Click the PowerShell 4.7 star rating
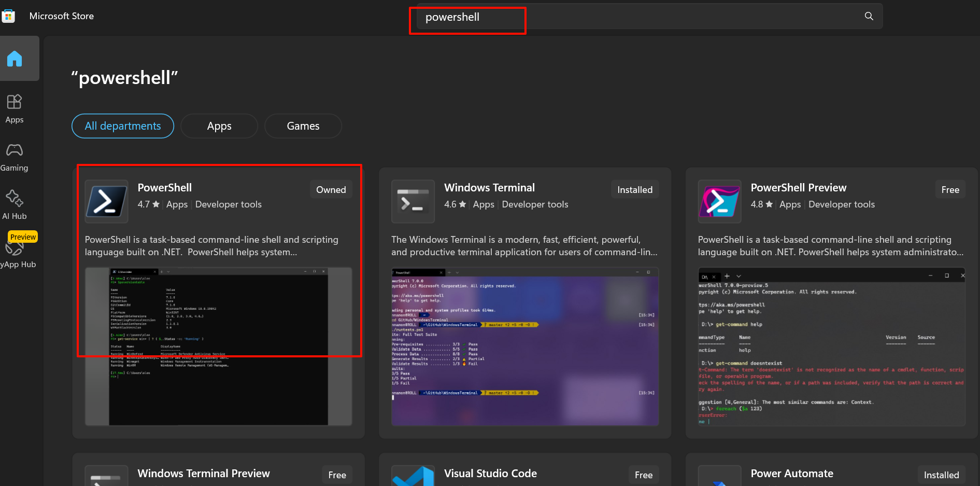The height and width of the screenshot is (486, 980). 148,204
